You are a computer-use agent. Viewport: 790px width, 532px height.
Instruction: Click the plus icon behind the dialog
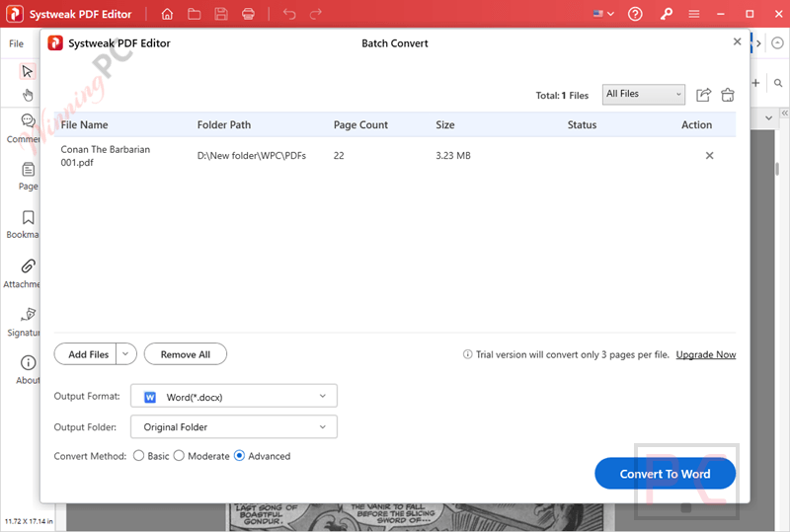755,83
